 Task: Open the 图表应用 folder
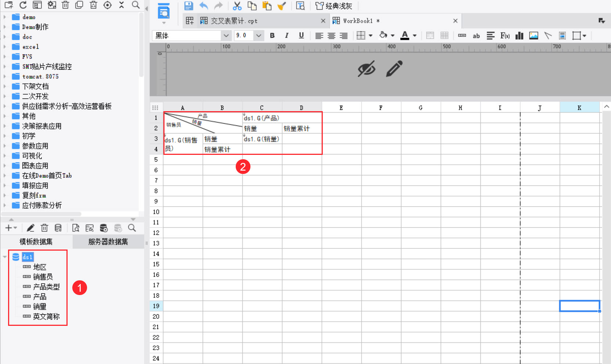35,165
